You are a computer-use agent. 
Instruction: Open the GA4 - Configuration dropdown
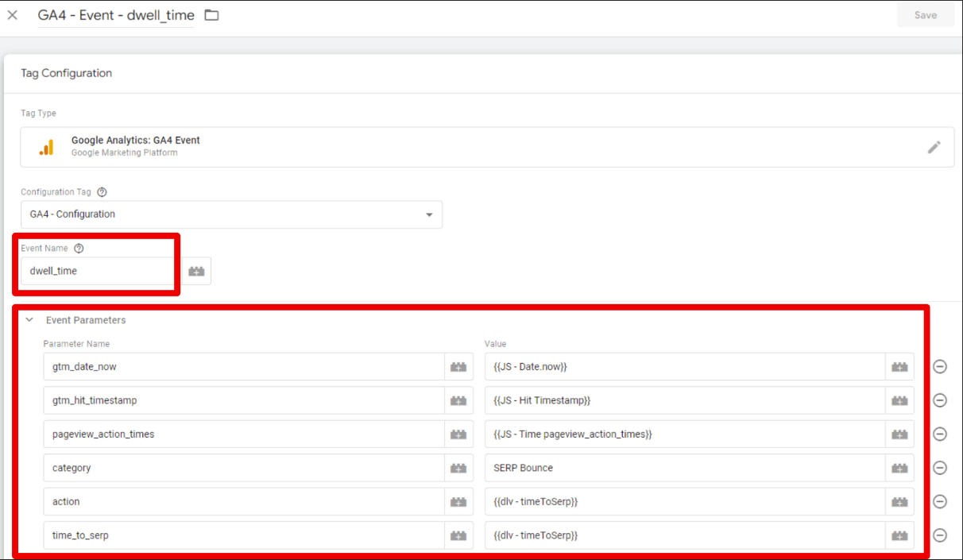(231, 214)
